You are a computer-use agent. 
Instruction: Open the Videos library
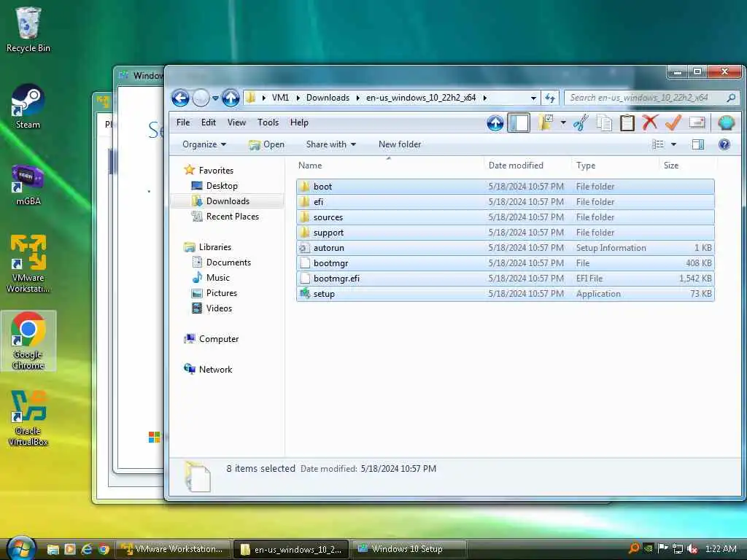tap(212, 308)
